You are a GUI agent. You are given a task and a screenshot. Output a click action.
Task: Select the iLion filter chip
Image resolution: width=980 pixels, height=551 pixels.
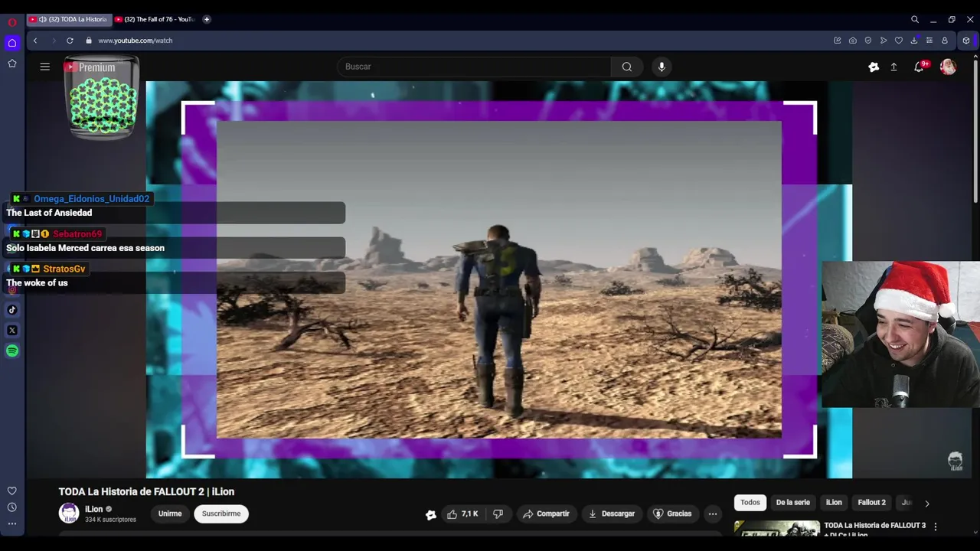834,503
